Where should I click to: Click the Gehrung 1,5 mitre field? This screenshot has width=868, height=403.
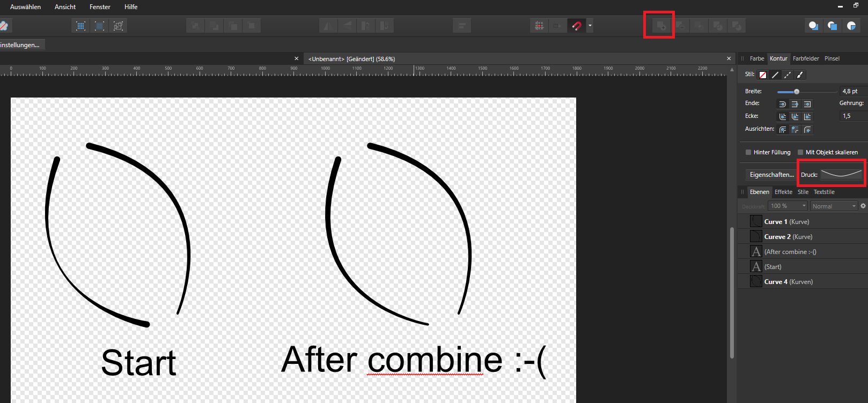854,116
